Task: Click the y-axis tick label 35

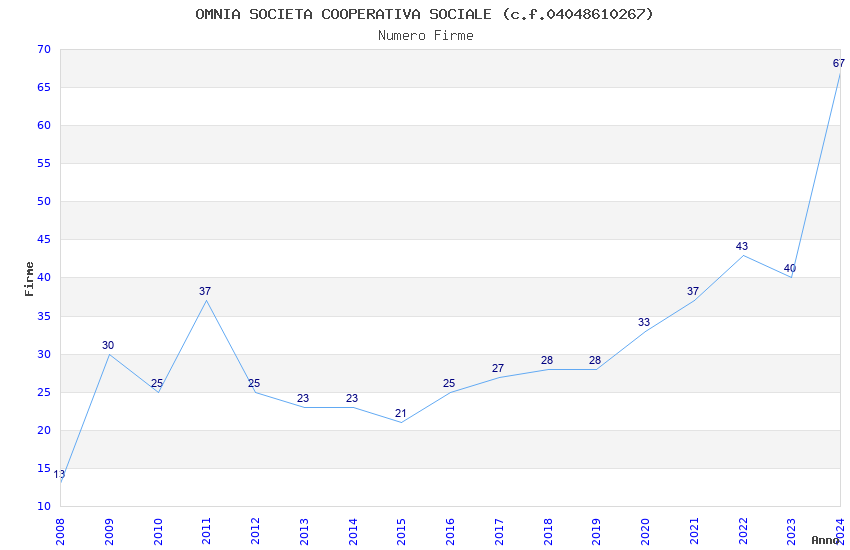Action: [x=44, y=316]
